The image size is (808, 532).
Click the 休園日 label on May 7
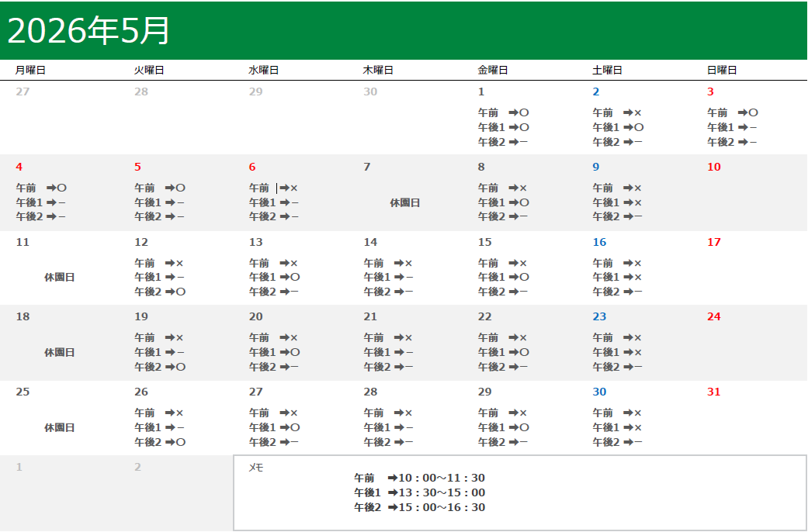click(404, 202)
